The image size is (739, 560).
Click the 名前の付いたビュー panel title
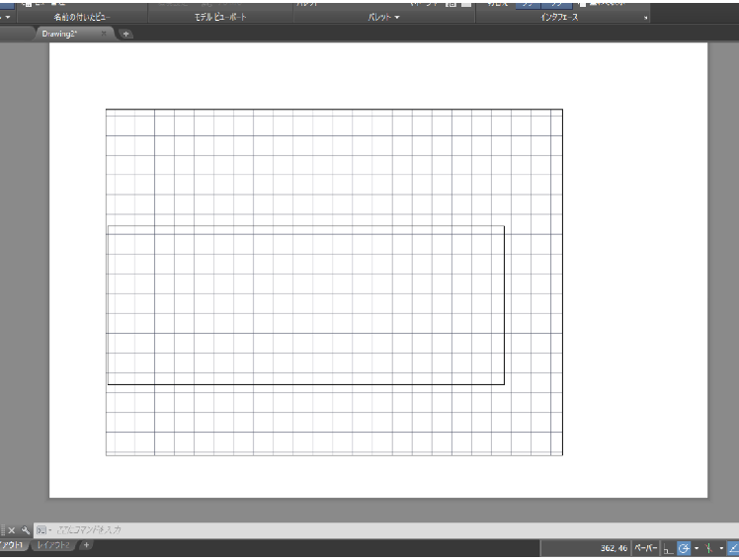point(82,17)
